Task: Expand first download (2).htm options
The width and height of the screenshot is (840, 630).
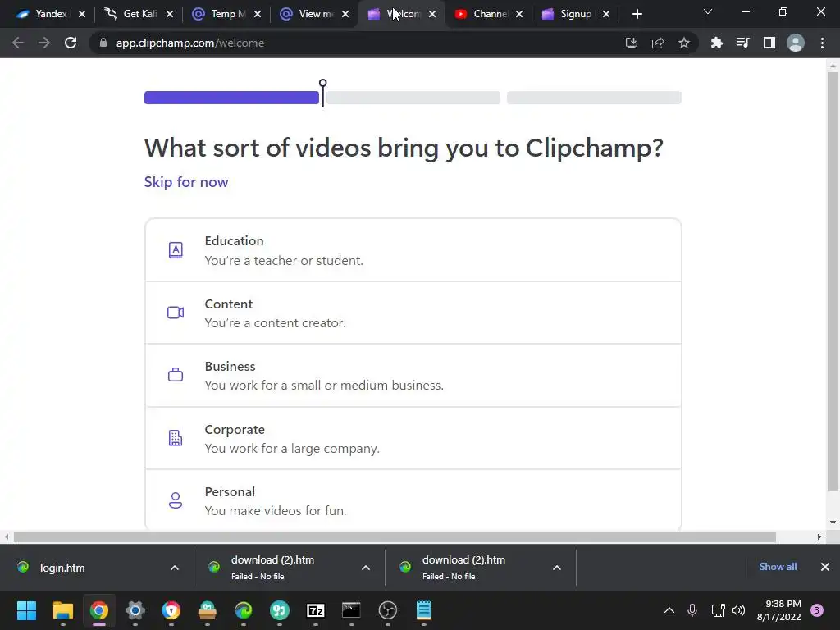Action: (x=366, y=568)
